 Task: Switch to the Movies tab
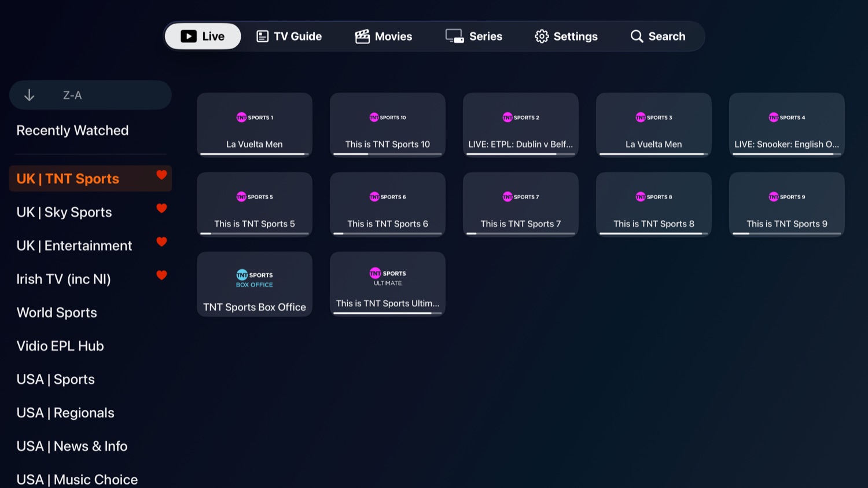point(383,36)
